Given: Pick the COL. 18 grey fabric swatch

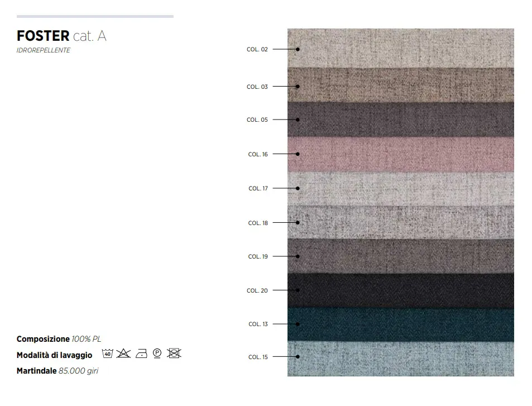Looking at the screenshot, I should (x=401, y=222).
